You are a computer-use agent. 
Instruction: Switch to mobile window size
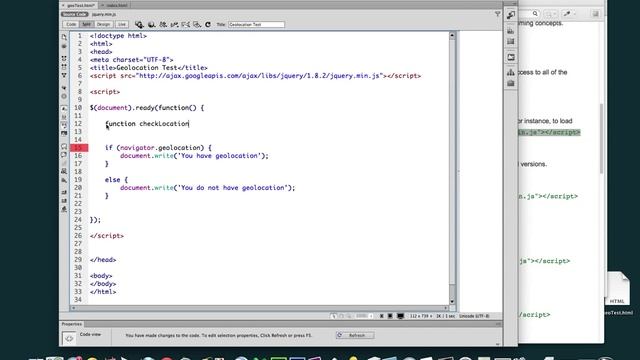tap(382, 316)
